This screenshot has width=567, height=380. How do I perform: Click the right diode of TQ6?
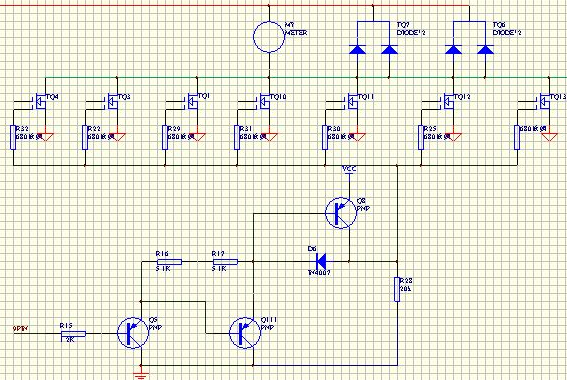[485, 50]
